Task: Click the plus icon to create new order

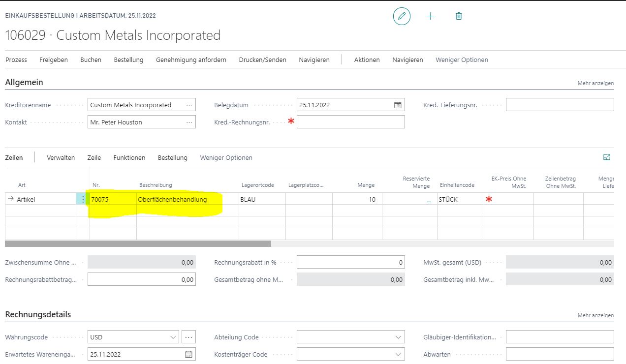Action: click(431, 16)
